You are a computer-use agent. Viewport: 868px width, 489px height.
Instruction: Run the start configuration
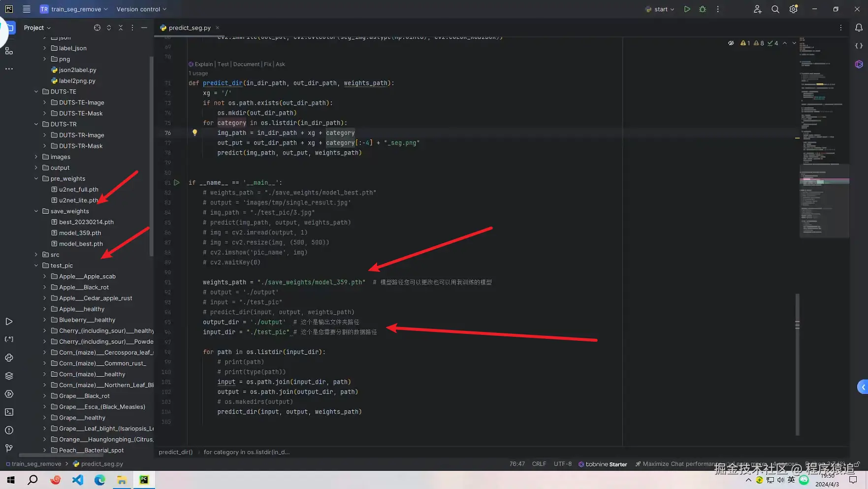687,9
